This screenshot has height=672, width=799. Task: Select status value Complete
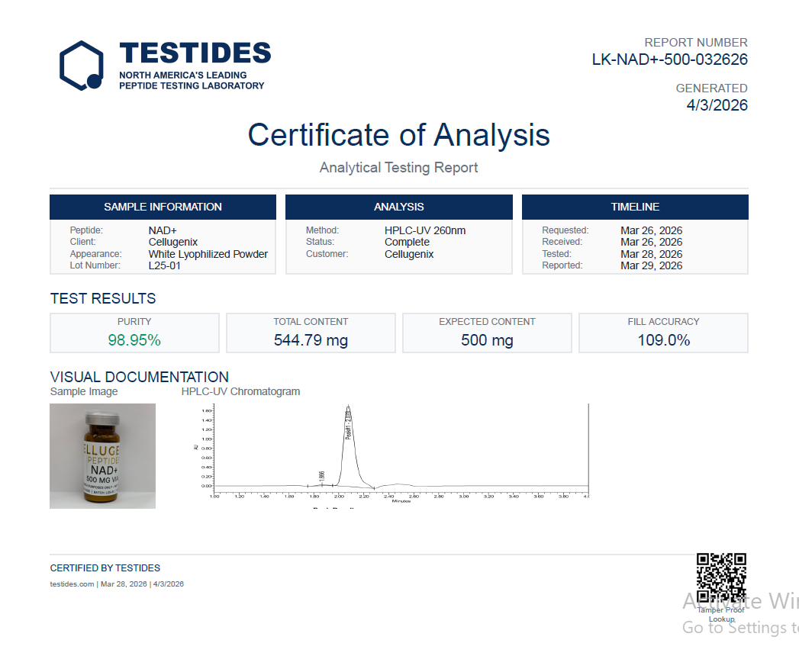pos(407,242)
